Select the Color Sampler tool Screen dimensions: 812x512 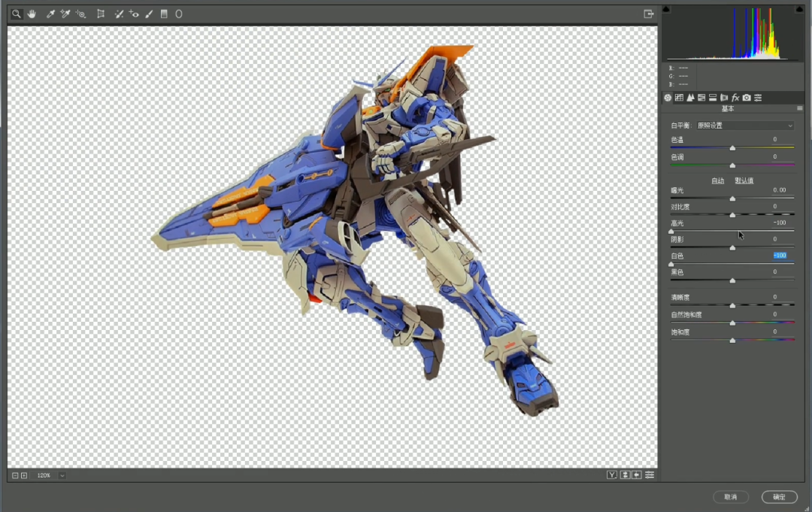coord(65,14)
